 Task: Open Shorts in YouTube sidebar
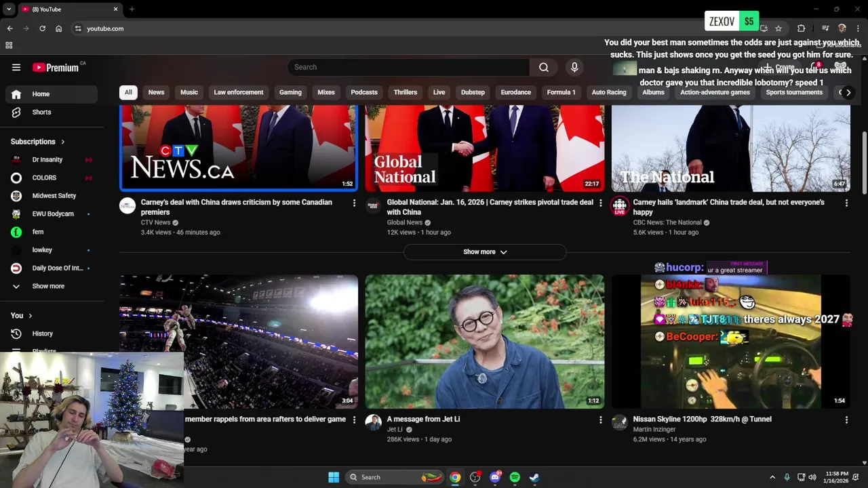52,112
